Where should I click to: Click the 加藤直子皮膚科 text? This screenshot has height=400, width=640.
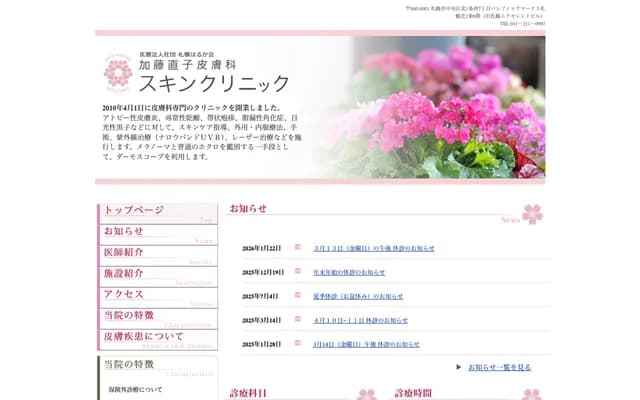pyautogui.click(x=187, y=64)
